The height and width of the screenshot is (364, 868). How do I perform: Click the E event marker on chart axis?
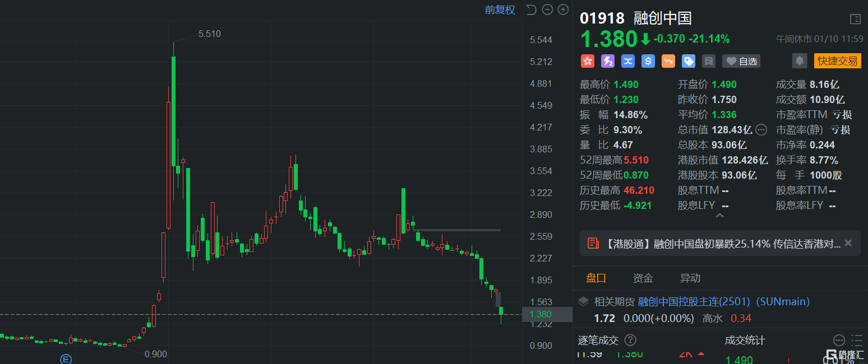coord(66,359)
